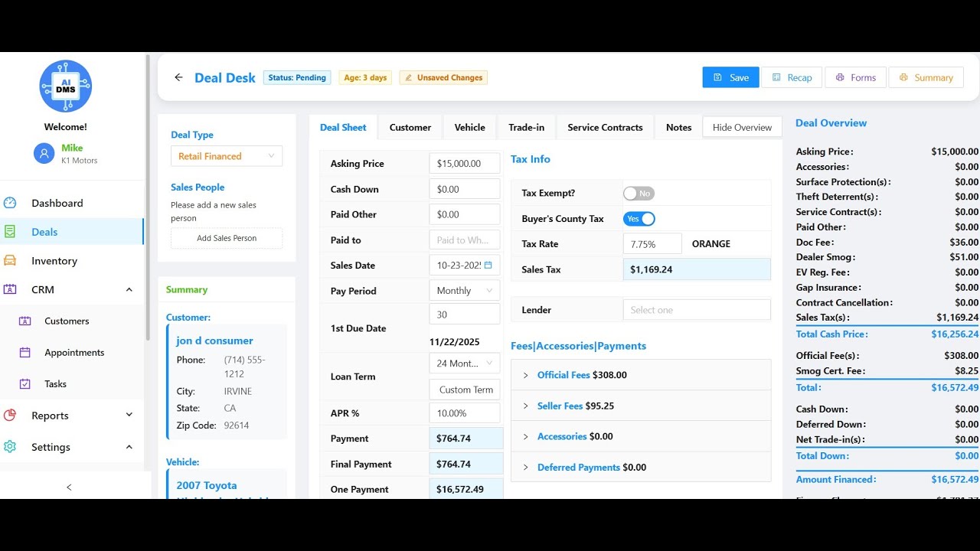The image size is (980, 551).
Task: Open the Recap view
Action: pos(792,77)
